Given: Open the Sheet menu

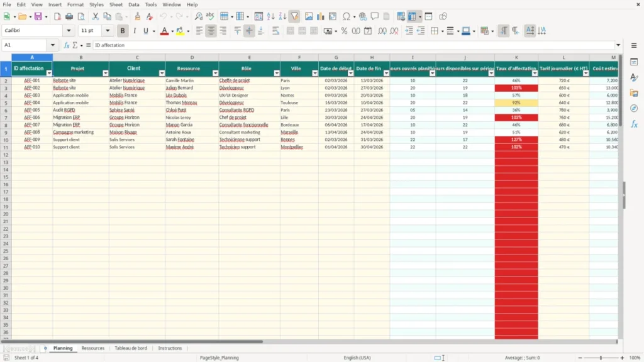Looking at the screenshot, I should (116, 4).
